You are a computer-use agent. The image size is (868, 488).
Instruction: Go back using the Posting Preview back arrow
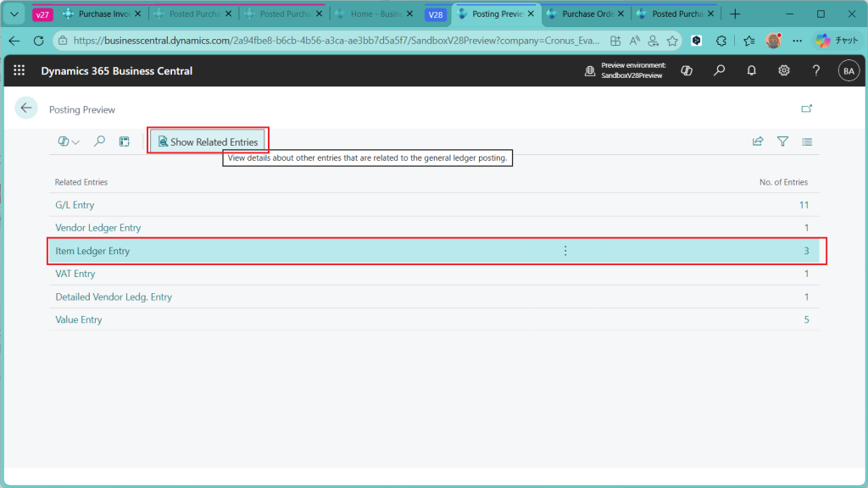(x=26, y=108)
